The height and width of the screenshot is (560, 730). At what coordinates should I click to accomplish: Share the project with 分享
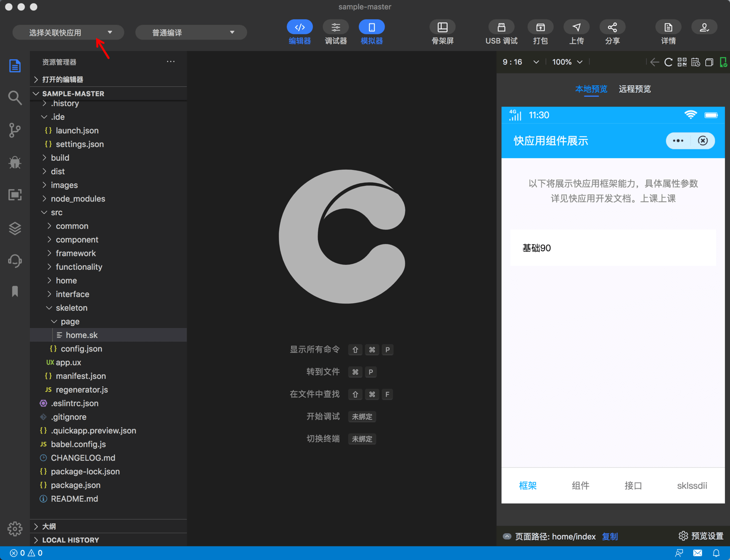point(612,32)
